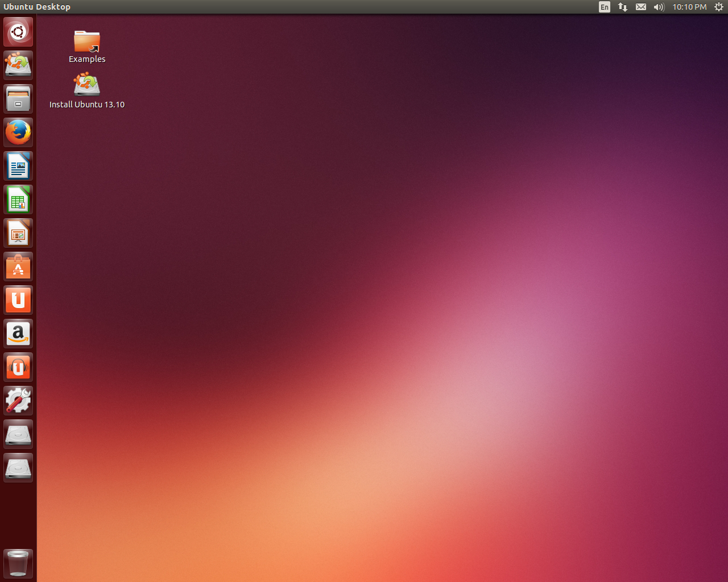
Task: Open the Ubuntu Dash search button
Action: pos(18,32)
